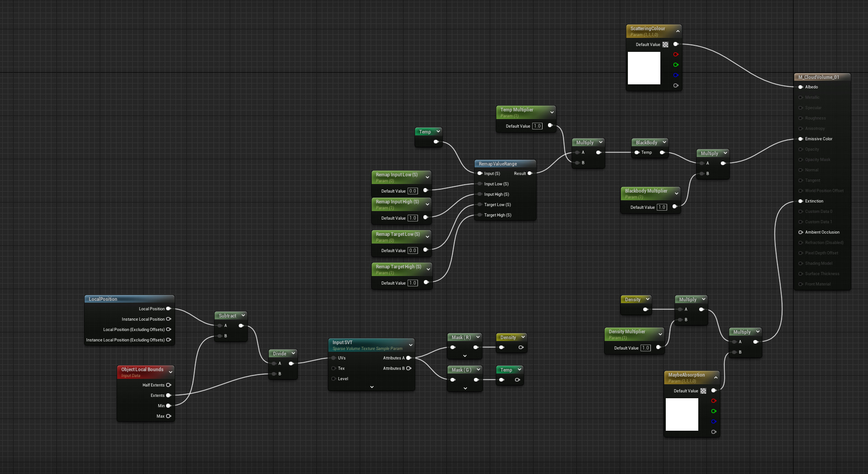Select the Object Local Bounds node title
Screen dimensions: 868x474
coord(142,369)
